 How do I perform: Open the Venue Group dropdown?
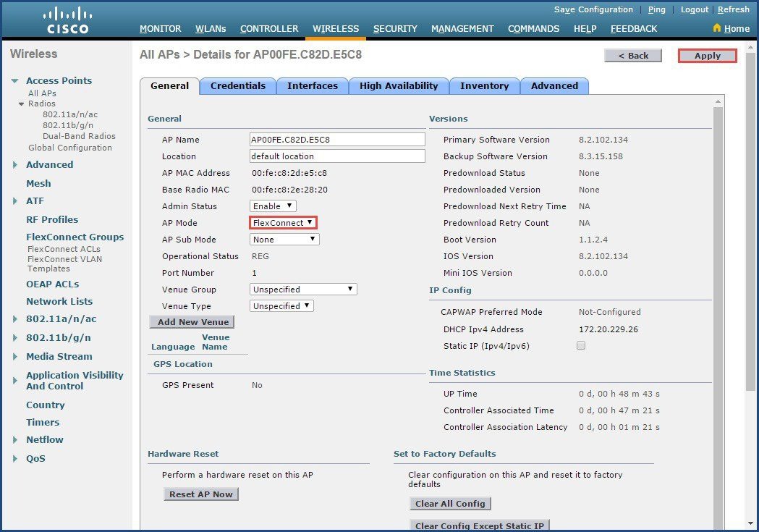[303, 290]
